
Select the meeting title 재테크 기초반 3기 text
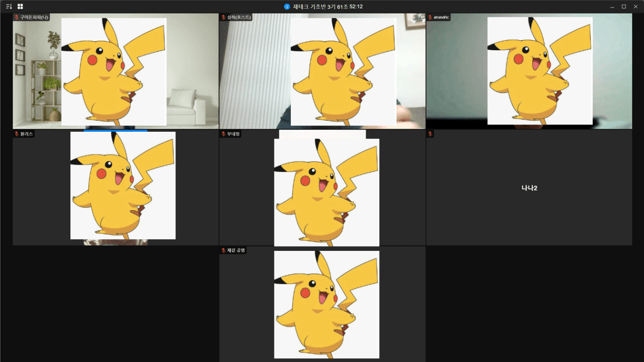point(314,7)
